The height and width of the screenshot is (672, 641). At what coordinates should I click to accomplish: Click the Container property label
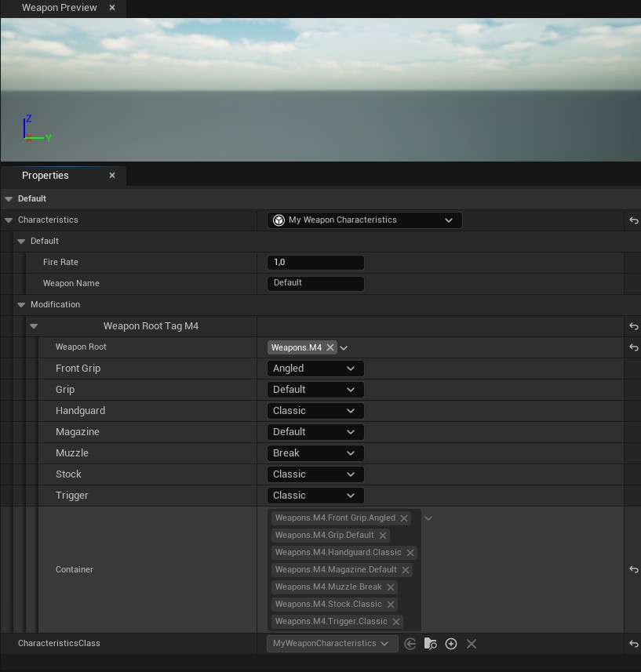[x=75, y=569]
